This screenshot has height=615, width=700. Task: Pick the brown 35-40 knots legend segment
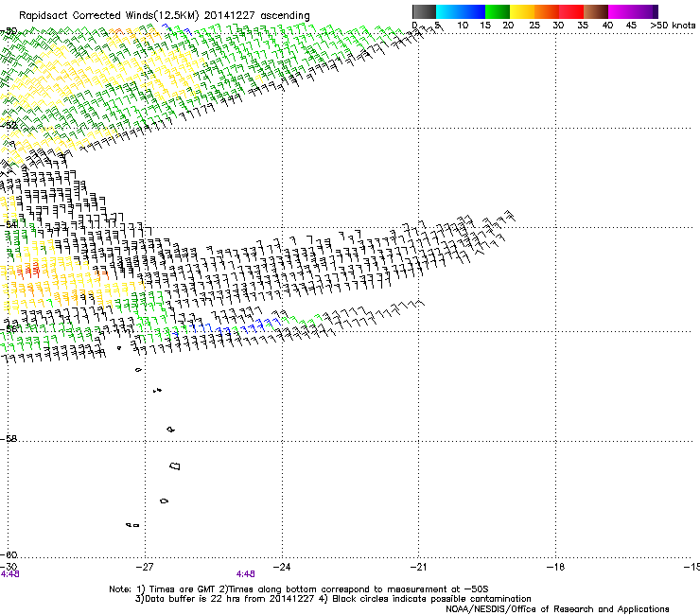[x=596, y=11]
